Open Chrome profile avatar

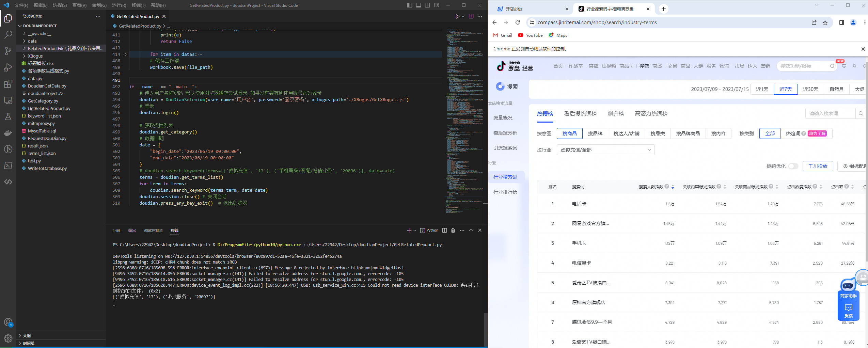point(853,22)
